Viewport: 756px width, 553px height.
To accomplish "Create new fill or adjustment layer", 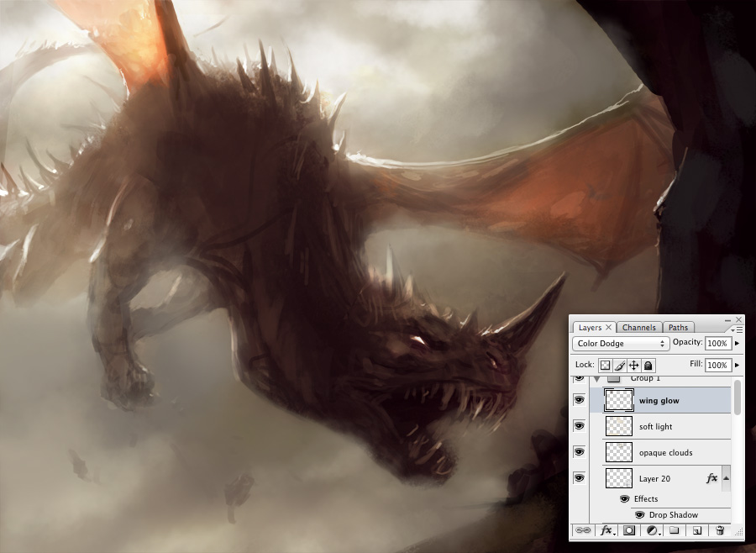I will click(x=653, y=530).
